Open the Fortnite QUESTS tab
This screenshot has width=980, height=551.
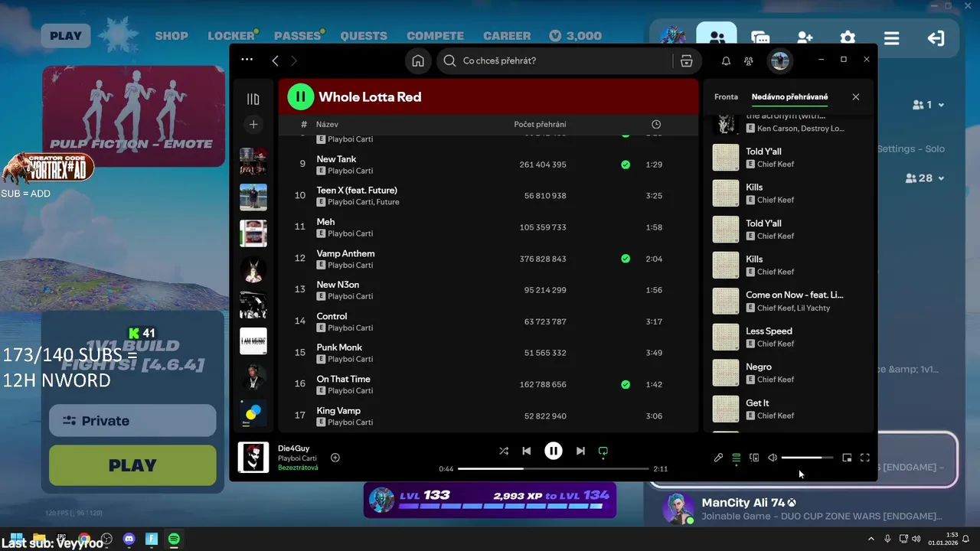coord(364,36)
